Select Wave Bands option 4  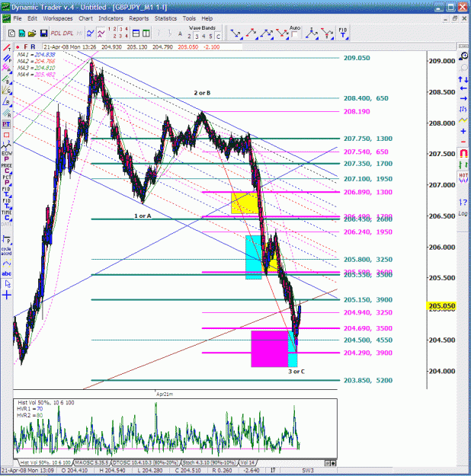coord(203,37)
